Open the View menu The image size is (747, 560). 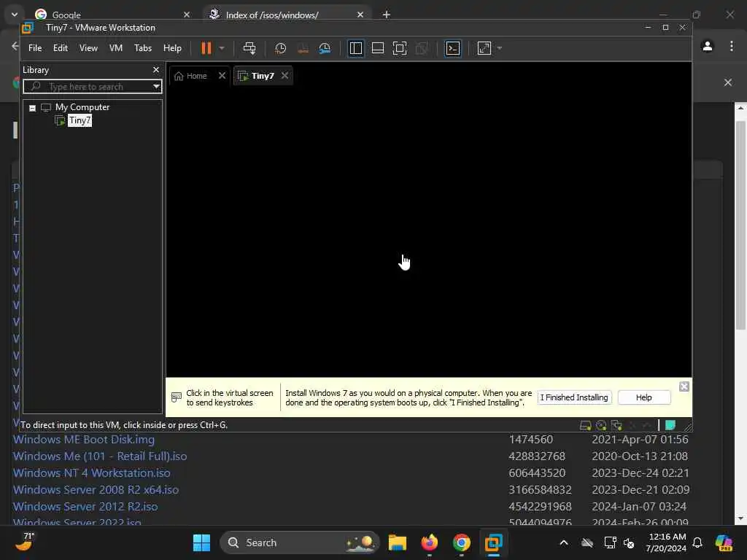point(88,48)
